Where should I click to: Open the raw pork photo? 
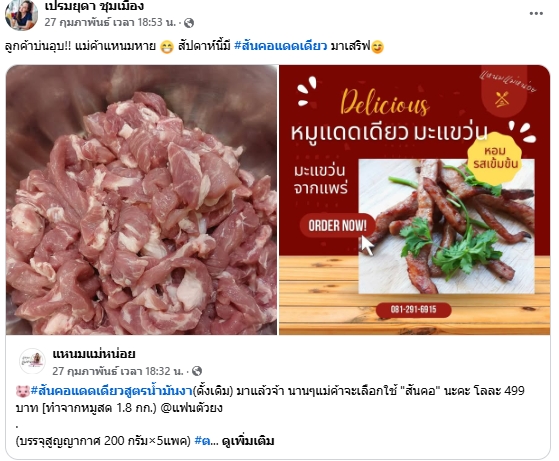click(142, 200)
